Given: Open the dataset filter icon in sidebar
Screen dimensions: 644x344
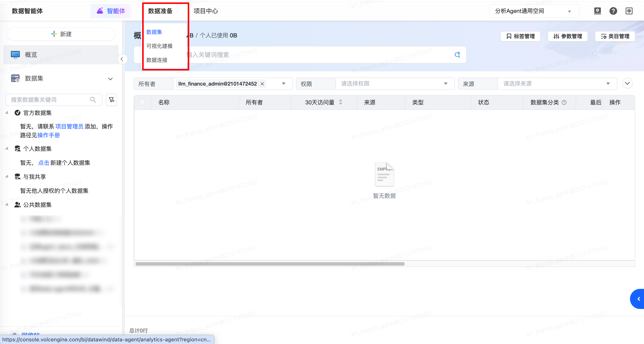Looking at the screenshot, I should click(x=111, y=100).
